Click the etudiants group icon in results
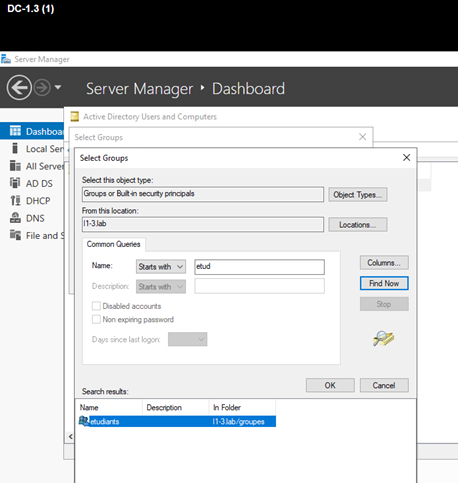This screenshot has width=458, height=483. point(84,421)
